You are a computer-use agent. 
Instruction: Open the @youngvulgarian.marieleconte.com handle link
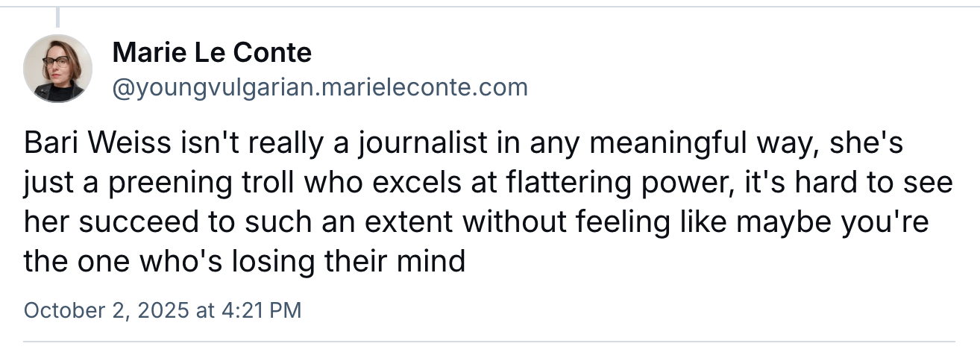tap(319, 88)
